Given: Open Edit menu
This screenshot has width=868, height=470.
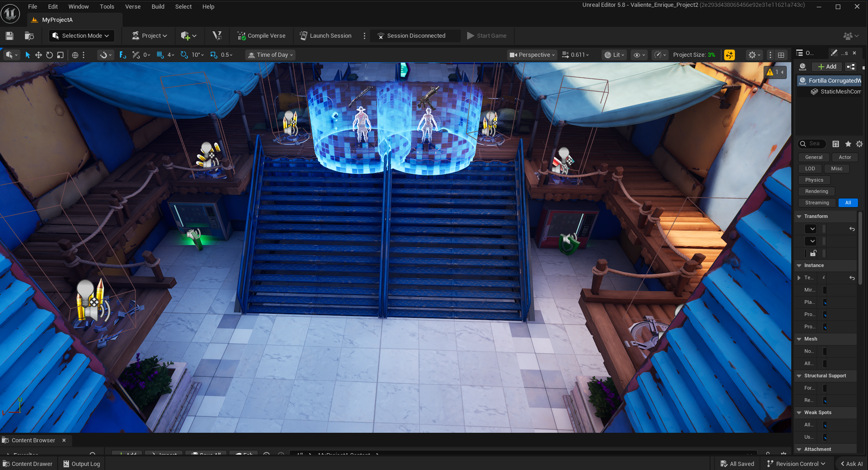Looking at the screenshot, I should (53, 7).
